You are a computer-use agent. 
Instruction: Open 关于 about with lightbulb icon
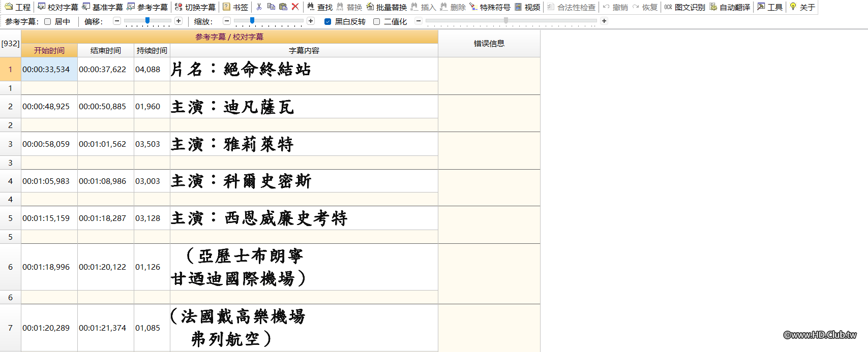coord(802,7)
